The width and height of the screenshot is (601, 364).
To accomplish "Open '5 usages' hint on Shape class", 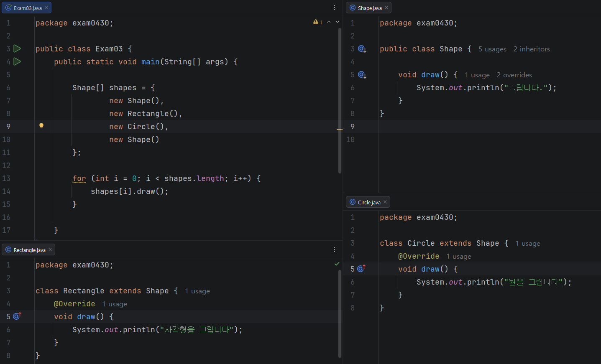I will tap(492, 49).
